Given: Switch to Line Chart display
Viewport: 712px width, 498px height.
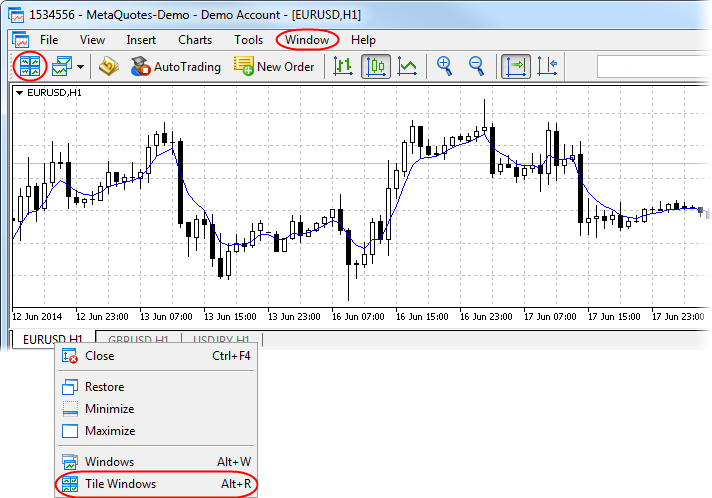Looking at the screenshot, I should click(407, 66).
